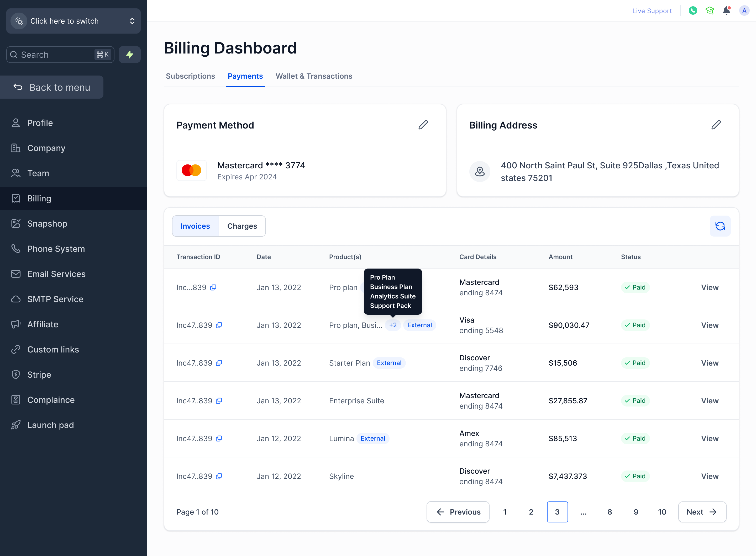The image size is (756, 556).
Task: Click External tag on Starter Plan row
Action: 389,363
